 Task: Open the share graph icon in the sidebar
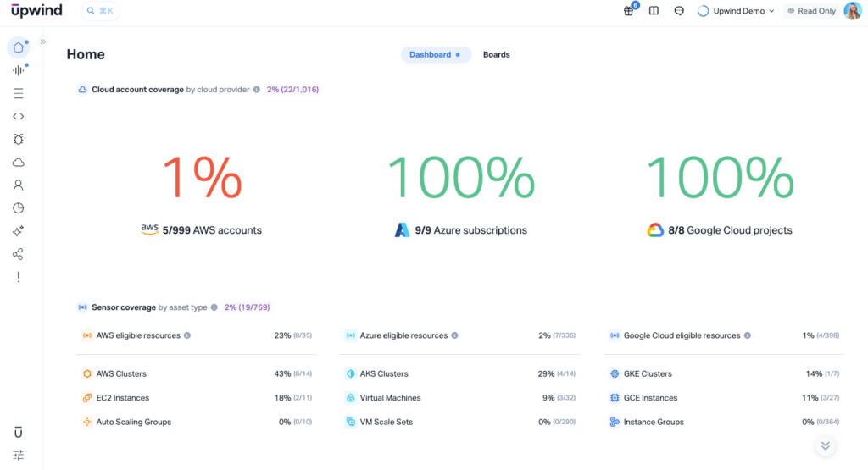pos(19,254)
